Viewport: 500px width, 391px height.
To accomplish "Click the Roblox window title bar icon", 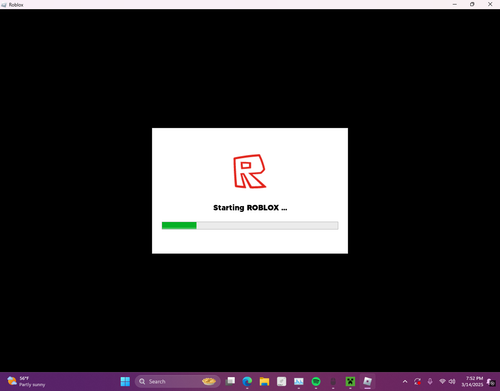I will point(4,5).
